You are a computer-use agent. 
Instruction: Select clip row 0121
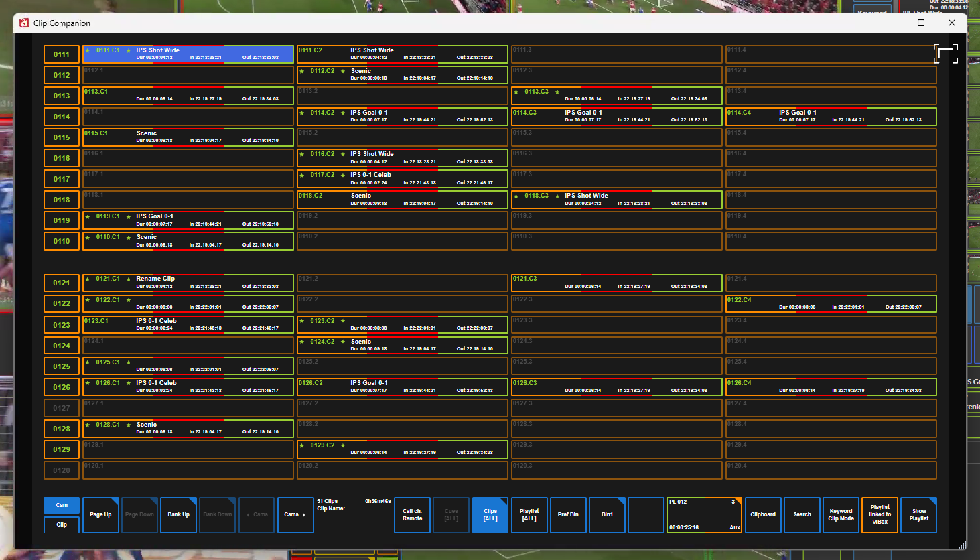tap(62, 283)
